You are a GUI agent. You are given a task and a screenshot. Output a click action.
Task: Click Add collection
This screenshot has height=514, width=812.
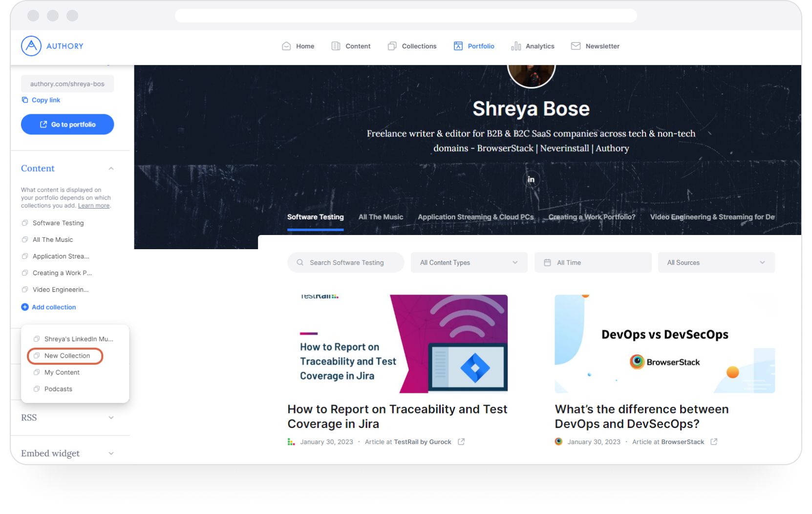(x=48, y=307)
